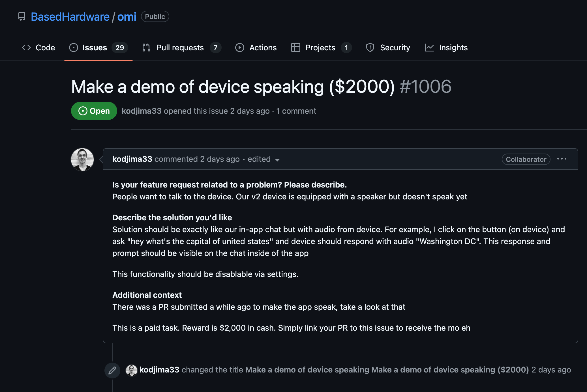Click the green Open status badge
The height and width of the screenshot is (392, 587).
point(94,111)
